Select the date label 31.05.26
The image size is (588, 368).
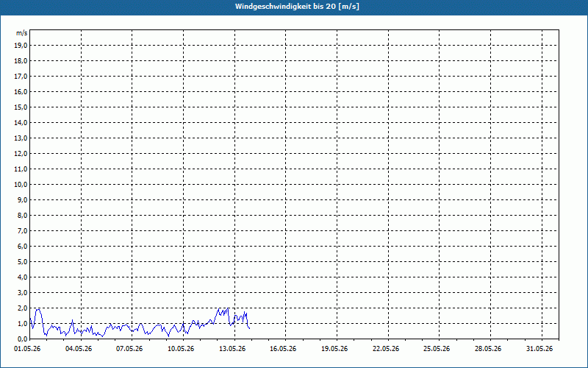tap(539, 349)
